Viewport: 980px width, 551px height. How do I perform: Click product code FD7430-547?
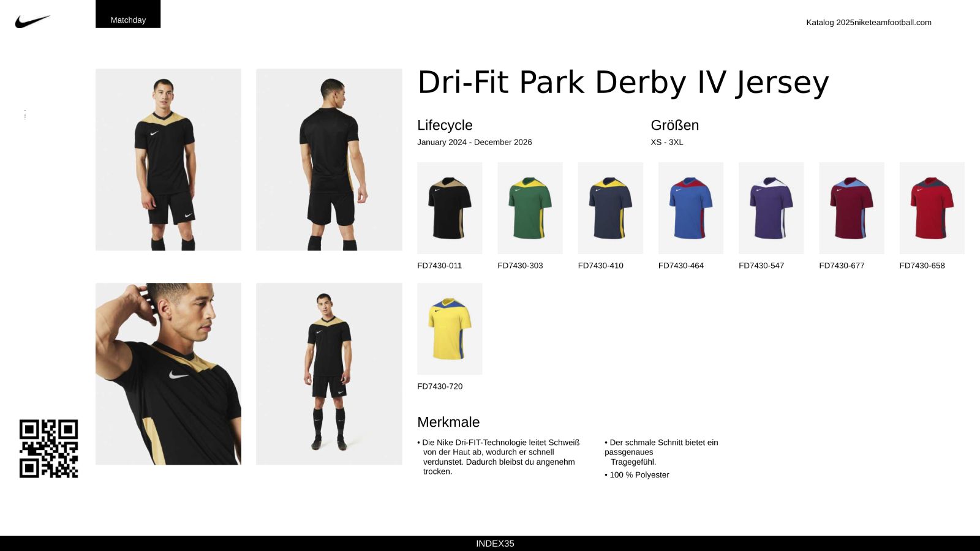(761, 266)
